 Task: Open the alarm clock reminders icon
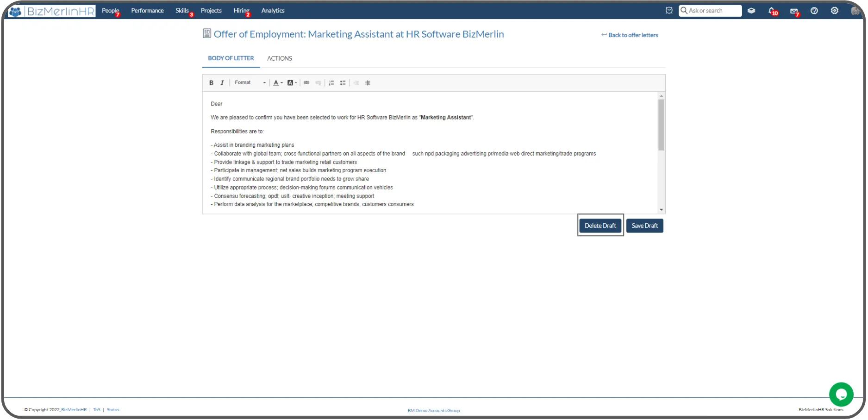pos(669,11)
